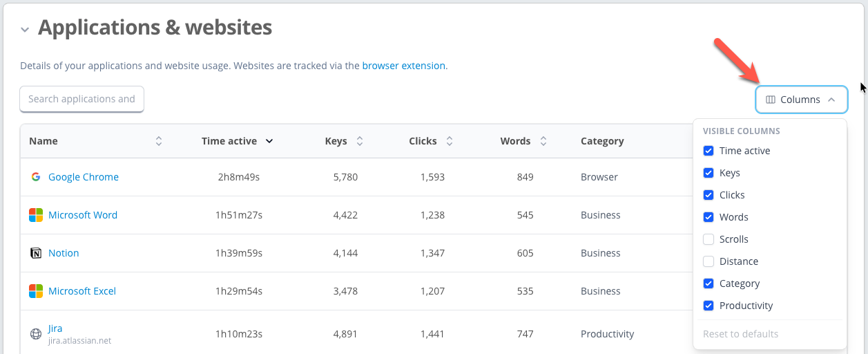Open the Microsoft Excel application link
Viewport: 868px width, 354px height.
pos(82,291)
